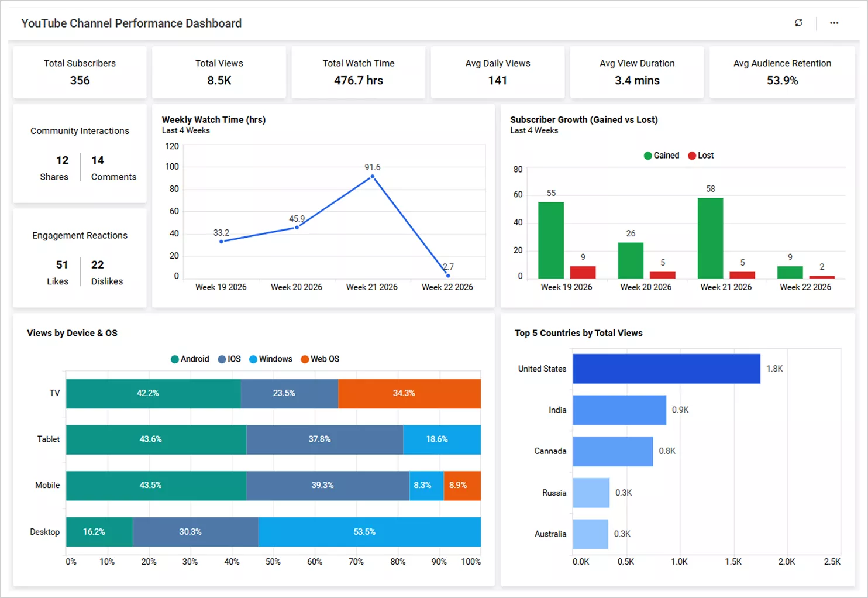The height and width of the screenshot is (598, 868).
Task: Click the Weekly Watch Time (hrs) title
Action: click(x=213, y=119)
